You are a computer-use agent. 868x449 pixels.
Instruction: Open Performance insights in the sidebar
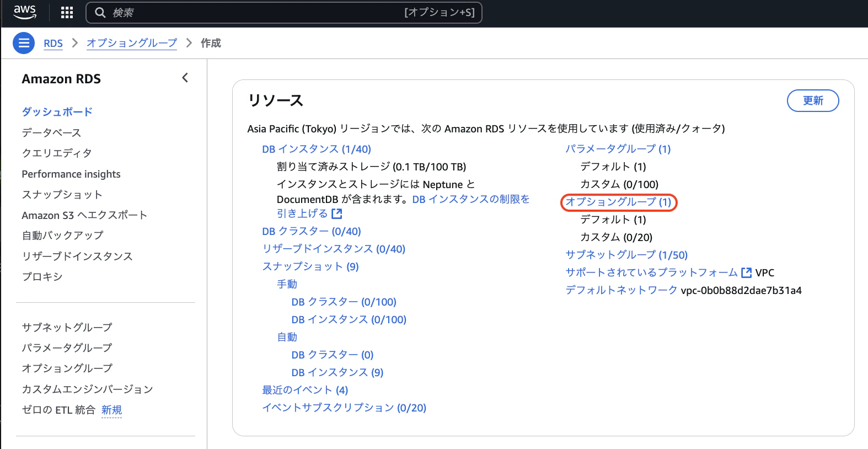(71, 174)
